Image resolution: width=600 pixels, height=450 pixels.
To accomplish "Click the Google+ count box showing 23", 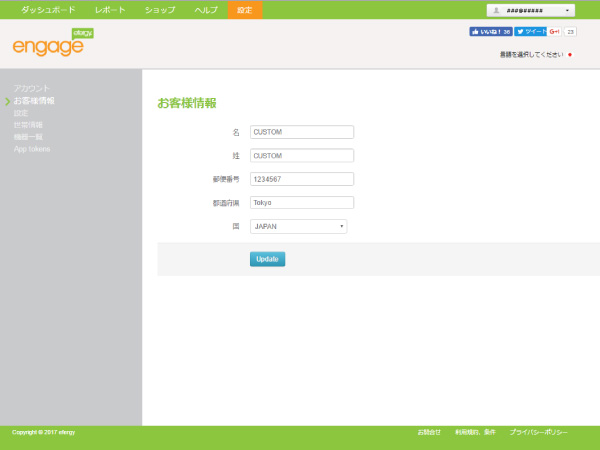I will click(x=570, y=32).
